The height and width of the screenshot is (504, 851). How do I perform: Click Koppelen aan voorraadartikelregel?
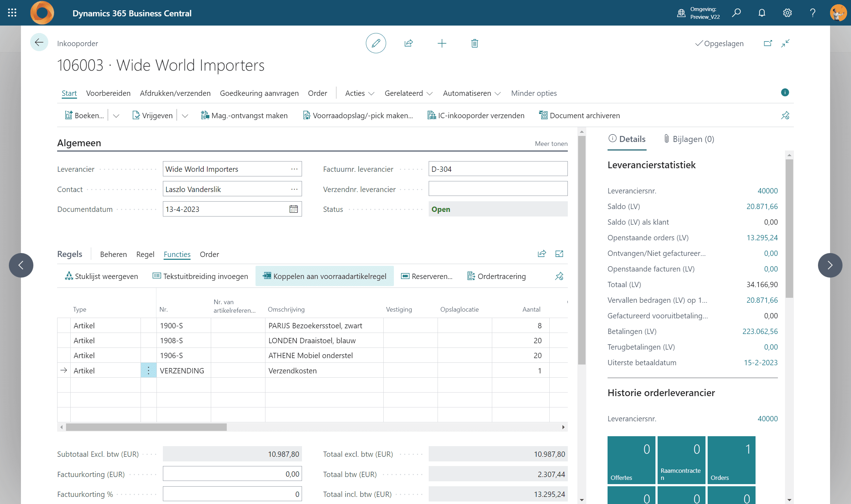tap(325, 276)
